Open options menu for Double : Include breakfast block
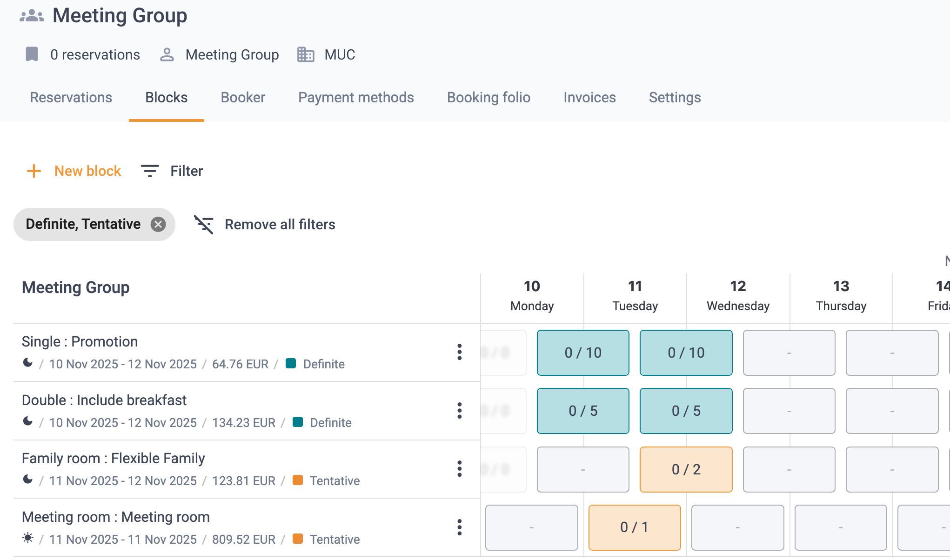The height and width of the screenshot is (560, 950). [460, 411]
